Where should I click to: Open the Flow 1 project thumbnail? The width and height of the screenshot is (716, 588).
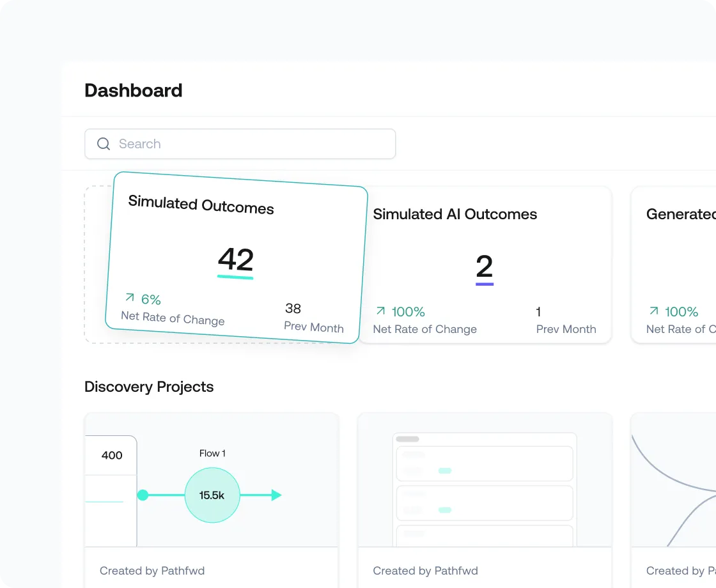click(212, 480)
